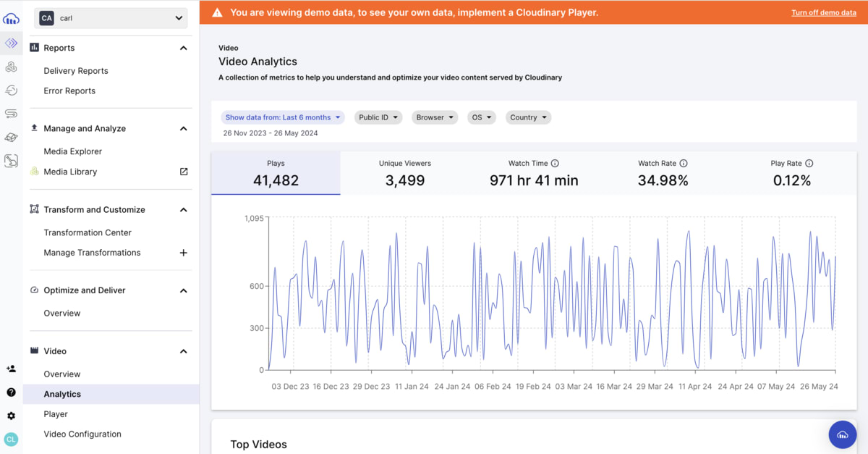Open Overview under Optimize and Deliver
The width and height of the screenshot is (868, 454).
[x=62, y=314]
